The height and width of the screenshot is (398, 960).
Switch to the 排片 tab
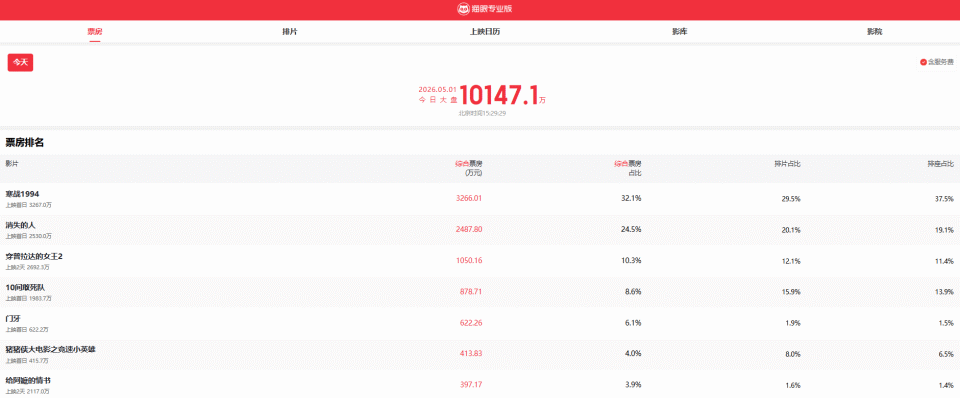coord(290,31)
